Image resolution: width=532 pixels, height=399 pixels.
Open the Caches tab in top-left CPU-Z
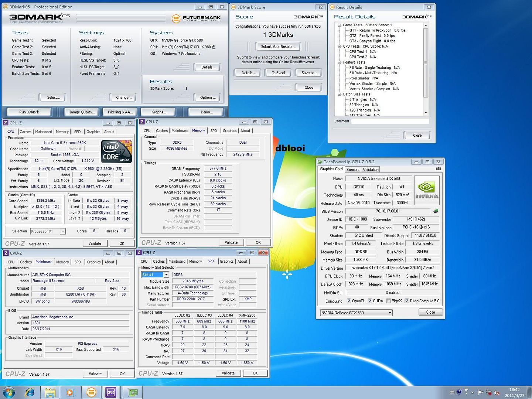(x=25, y=132)
